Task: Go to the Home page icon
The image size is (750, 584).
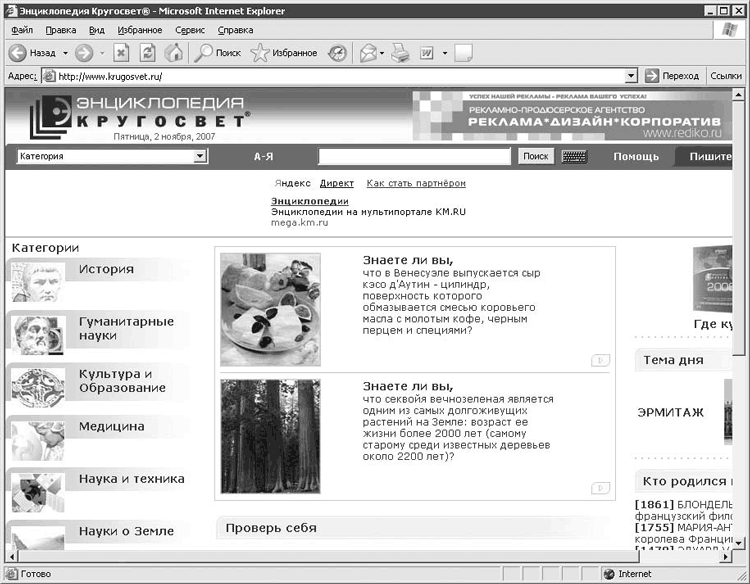Action: pyautogui.click(x=174, y=53)
